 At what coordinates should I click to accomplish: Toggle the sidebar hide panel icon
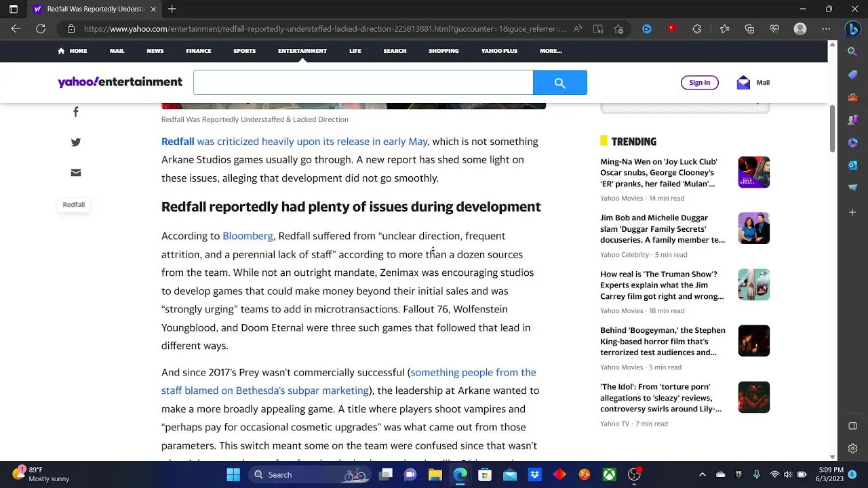point(852,426)
